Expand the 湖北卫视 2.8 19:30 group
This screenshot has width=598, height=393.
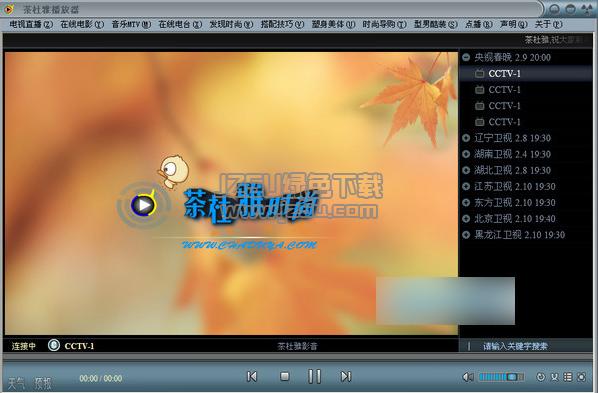pyautogui.click(x=466, y=170)
